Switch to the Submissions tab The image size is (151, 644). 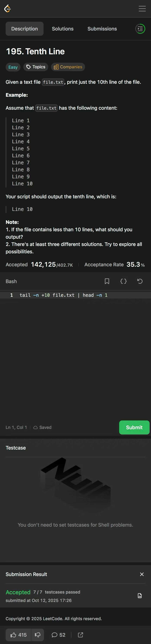coord(102,29)
